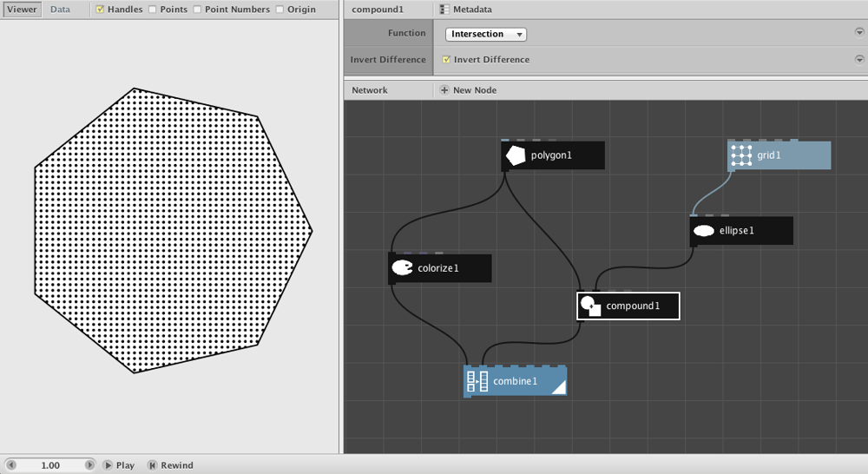Viewport: 868px width, 474px height.
Task: Open the Function dropdown set to Intersection
Action: point(485,34)
